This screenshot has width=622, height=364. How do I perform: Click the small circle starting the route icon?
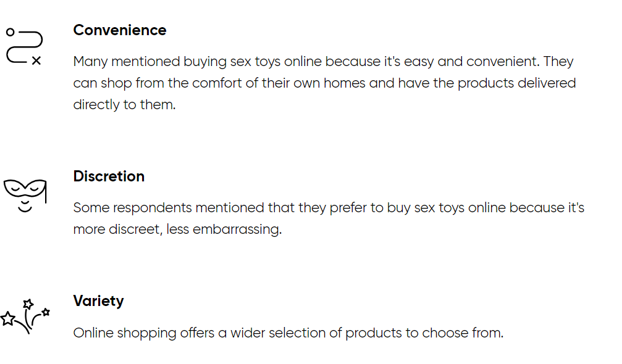(11, 32)
